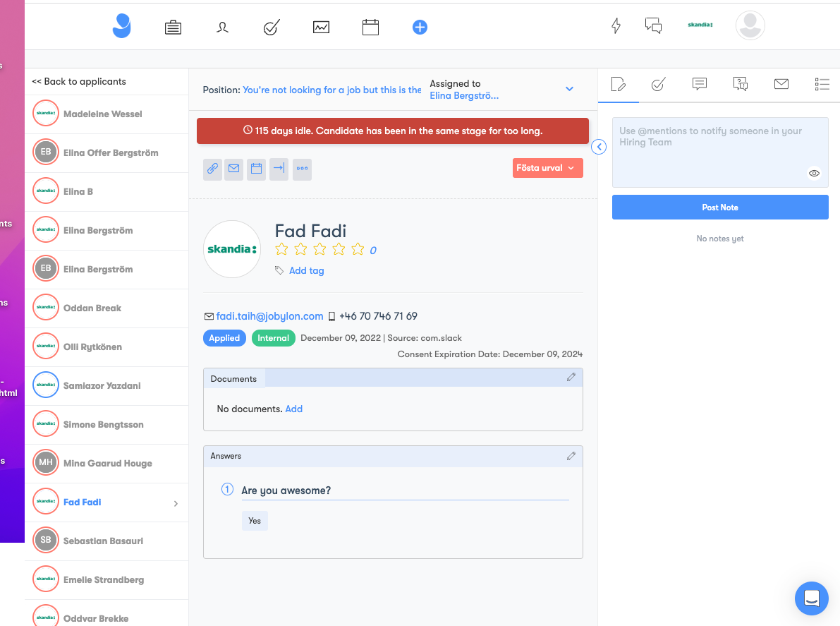Click Add tag link
This screenshot has height=626, width=840.
pos(306,271)
